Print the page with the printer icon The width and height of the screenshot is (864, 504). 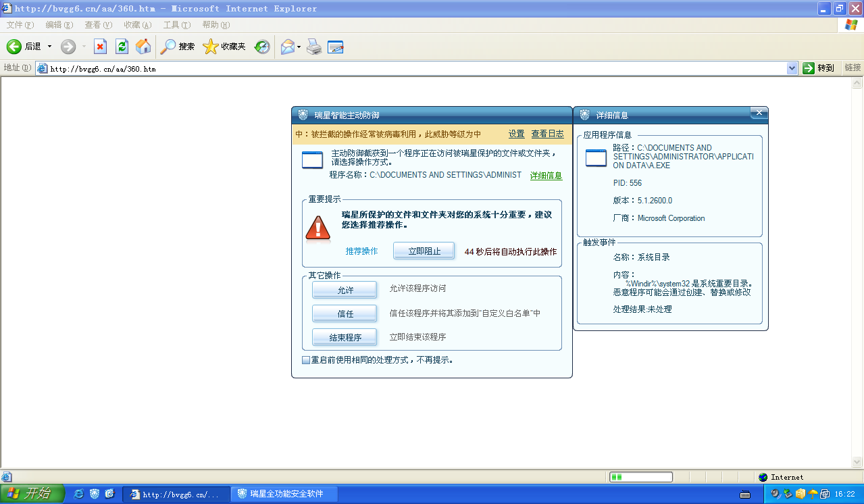click(x=314, y=47)
